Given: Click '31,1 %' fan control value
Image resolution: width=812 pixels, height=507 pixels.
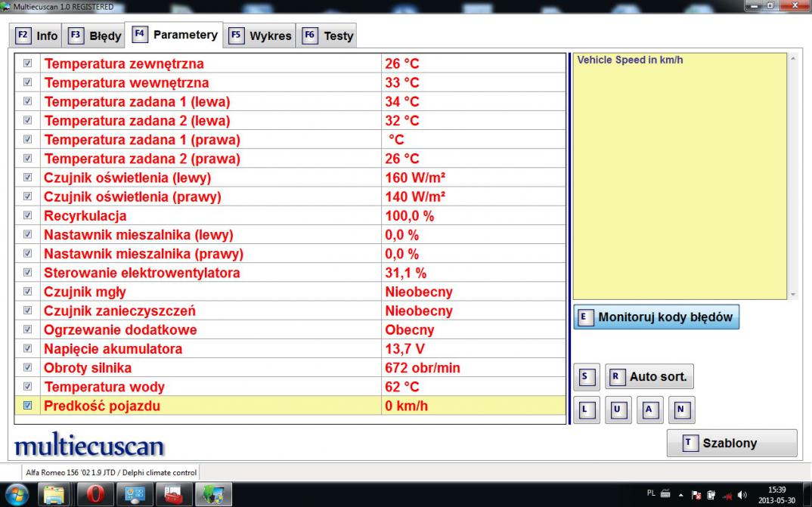Looking at the screenshot, I should coord(405,273).
